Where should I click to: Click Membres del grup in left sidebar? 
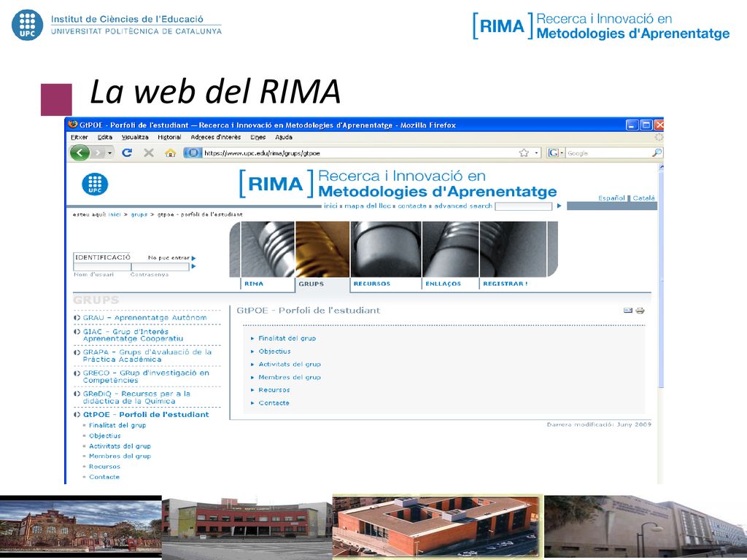click(x=120, y=456)
